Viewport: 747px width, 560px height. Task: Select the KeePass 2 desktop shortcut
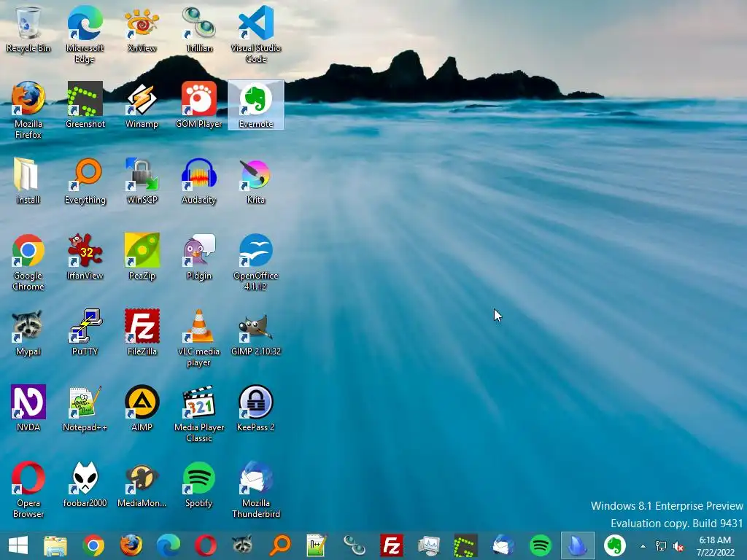click(256, 408)
